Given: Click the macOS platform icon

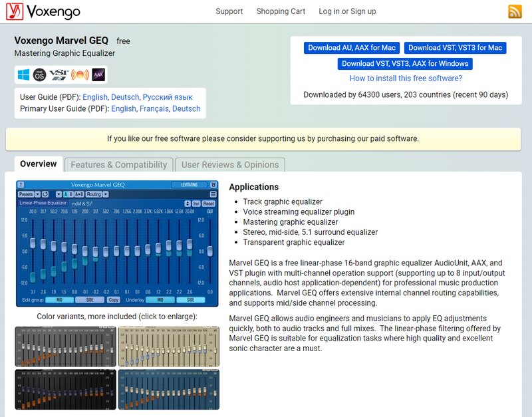Looking at the screenshot, I should click(39, 74).
